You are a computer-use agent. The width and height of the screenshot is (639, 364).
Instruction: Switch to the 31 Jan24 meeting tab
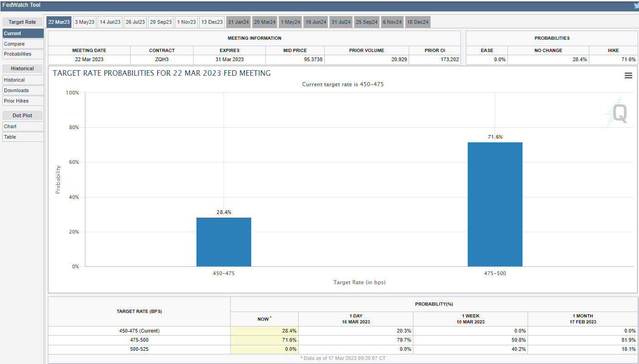(238, 21)
